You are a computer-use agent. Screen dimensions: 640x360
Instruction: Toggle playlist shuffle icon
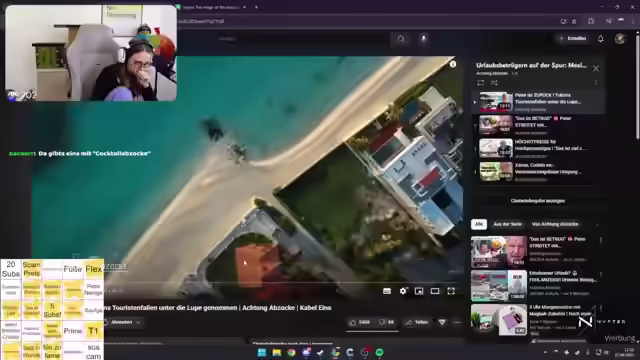coord(494,83)
